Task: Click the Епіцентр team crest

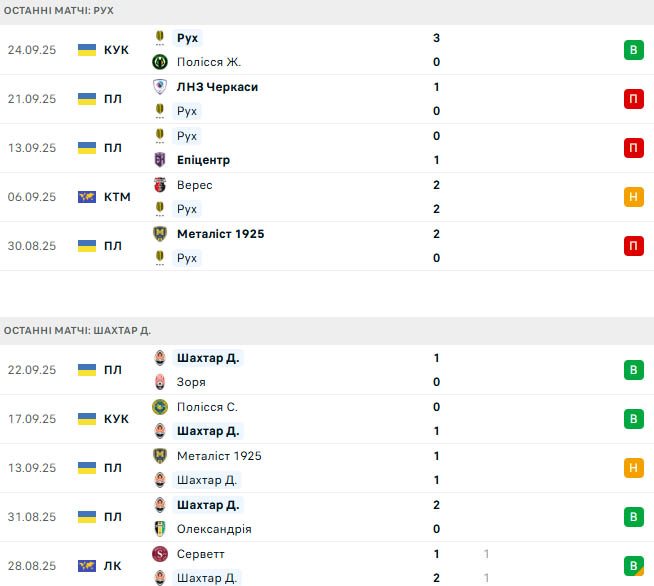Action: point(159,160)
